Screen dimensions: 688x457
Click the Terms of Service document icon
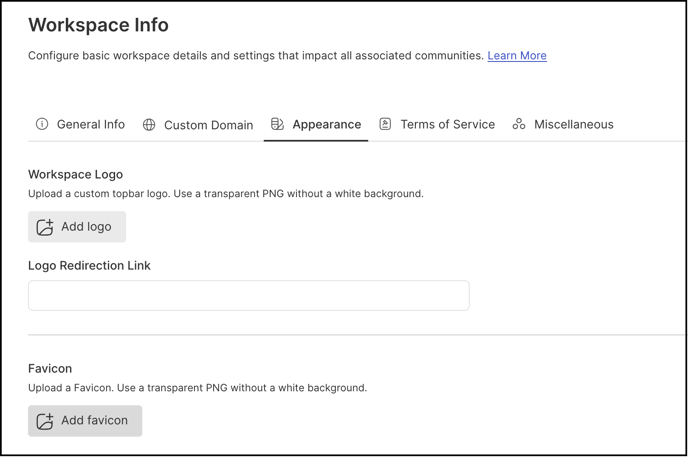pos(385,124)
